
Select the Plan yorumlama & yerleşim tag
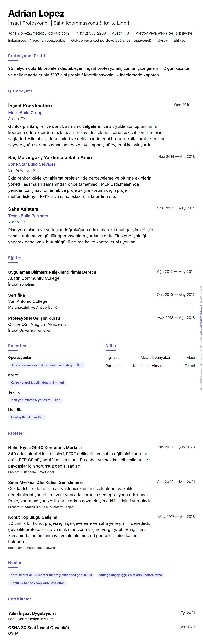pyautogui.click(x=36, y=400)
